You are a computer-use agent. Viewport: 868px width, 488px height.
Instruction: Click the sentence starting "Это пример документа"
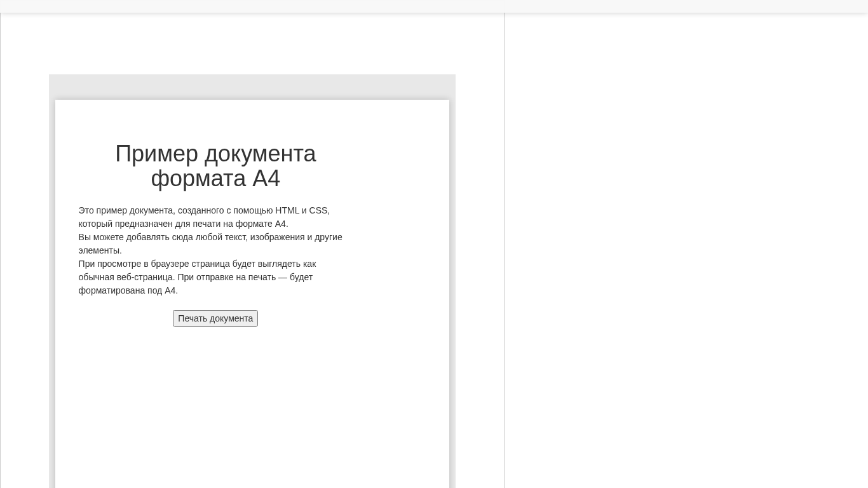[x=204, y=217]
